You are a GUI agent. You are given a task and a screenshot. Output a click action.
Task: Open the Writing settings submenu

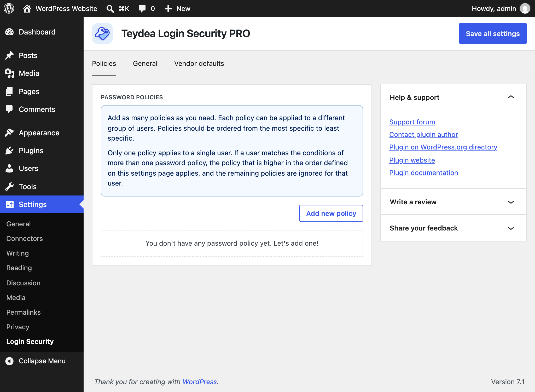tap(18, 253)
